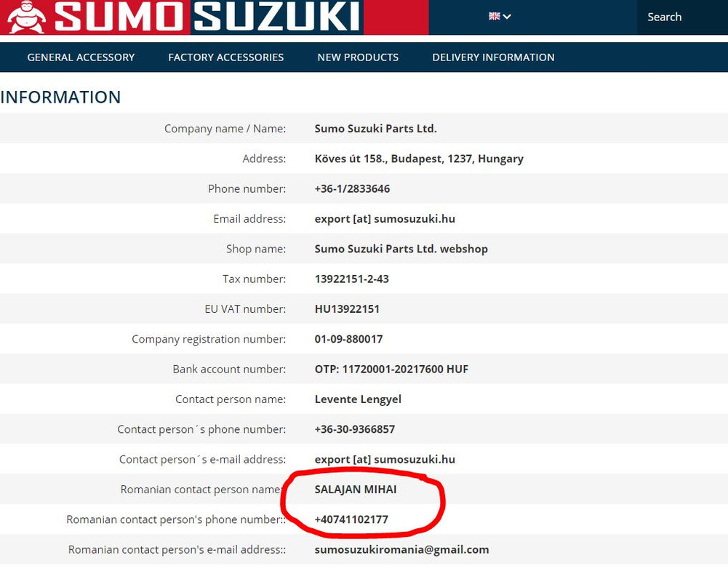
Task: Click the Search field in the header
Action: point(682,17)
